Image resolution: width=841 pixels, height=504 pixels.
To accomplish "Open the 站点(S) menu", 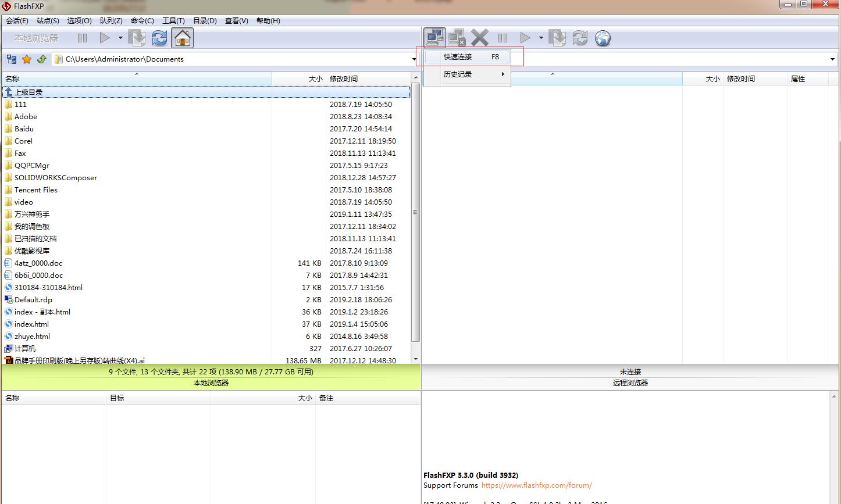I will tap(48, 21).
